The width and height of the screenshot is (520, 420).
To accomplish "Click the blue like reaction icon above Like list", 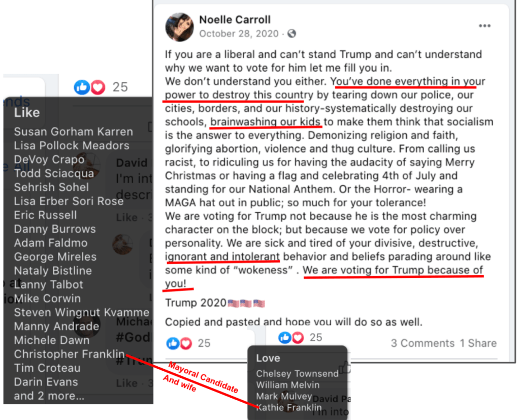I will 82,87.
